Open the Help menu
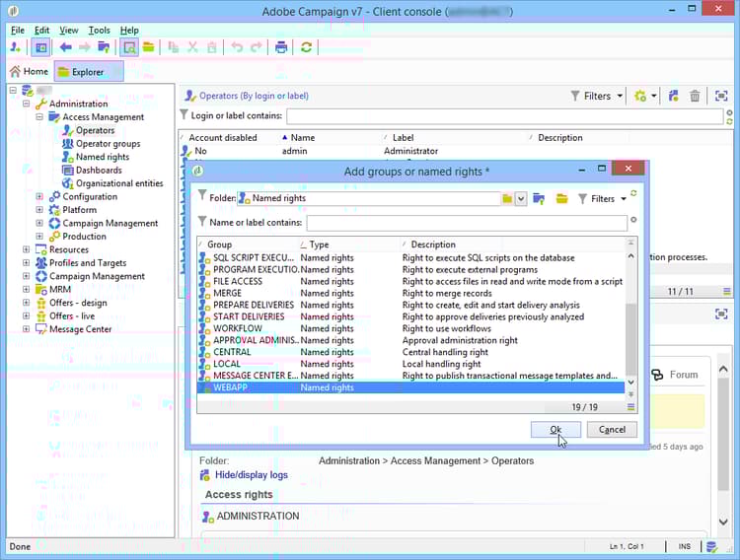 tap(129, 31)
